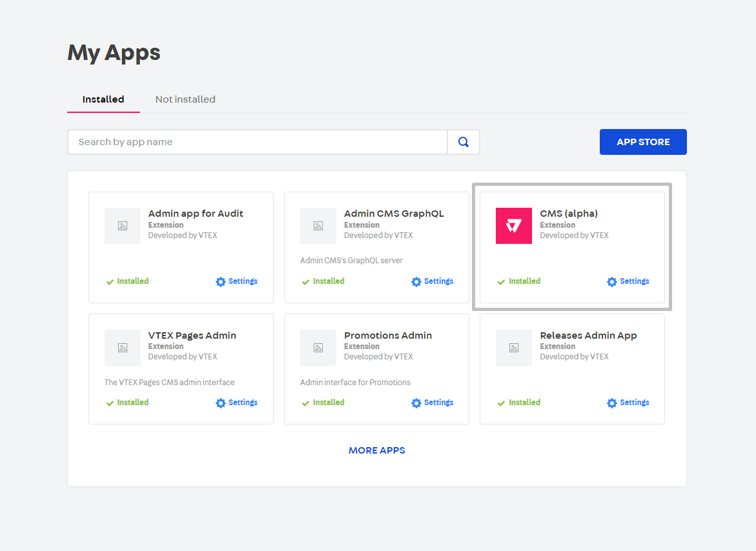The width and height of the screenshot is (756, 551).
Task: Click "Developed by VTEX" in Releases Admin App card
Action: point(574,357)
